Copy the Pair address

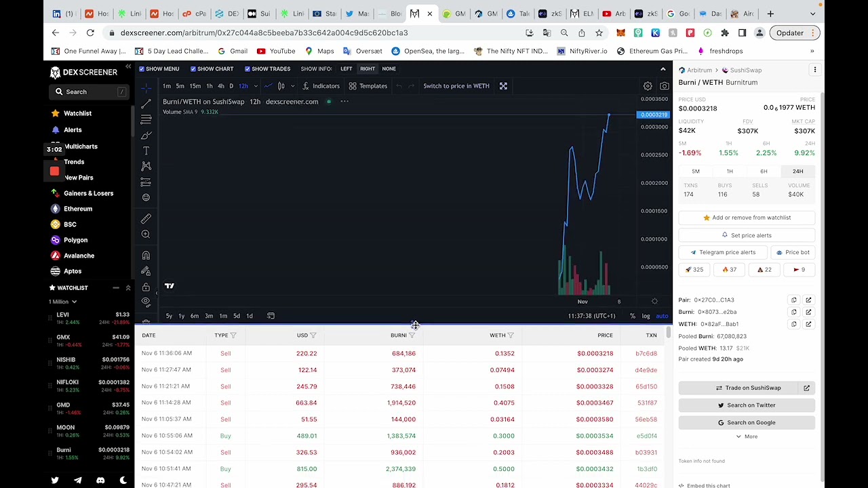793,300
